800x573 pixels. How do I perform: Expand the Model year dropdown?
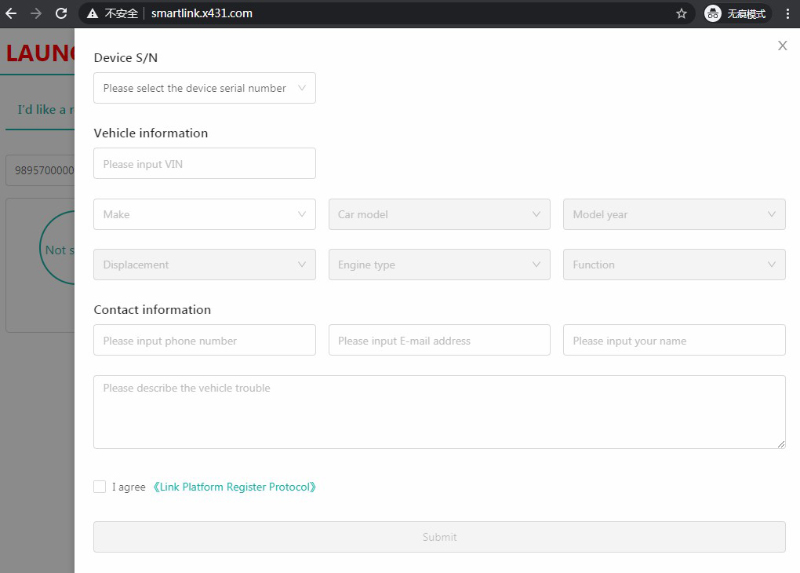pyautogui.click(x=674, y=214)
